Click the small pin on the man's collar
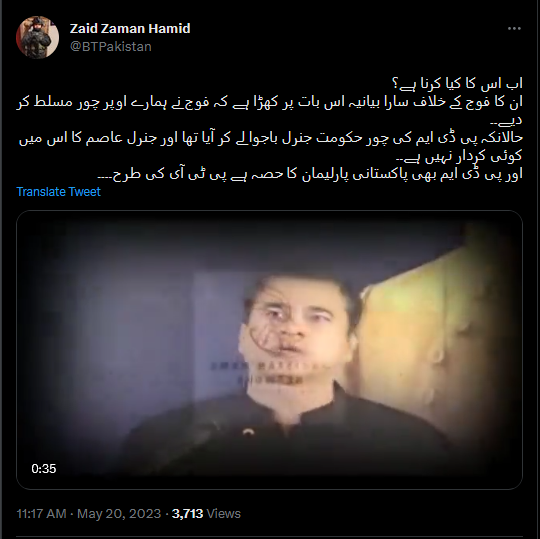The width and height of the screenshot is (540, 539). (x=248, y=432)
